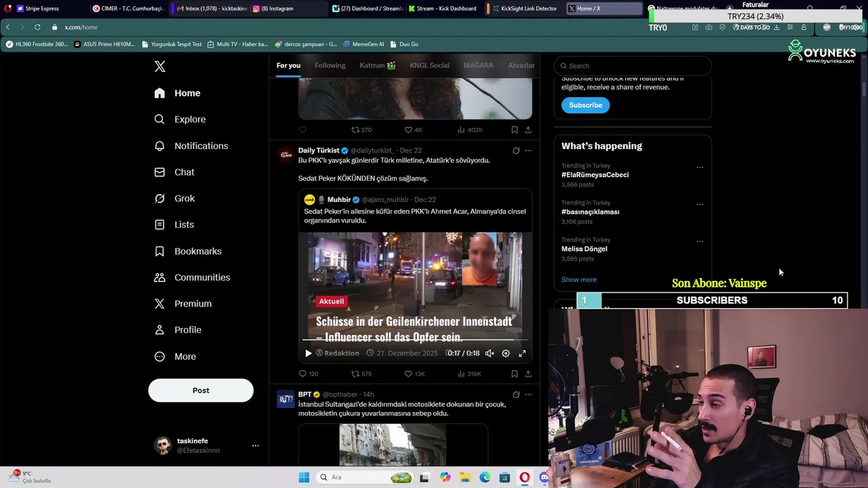The width and height of the screenshot is (868, 488).
Task: Click the X logo at sidebar top
Action: click(x=160, y=66)
